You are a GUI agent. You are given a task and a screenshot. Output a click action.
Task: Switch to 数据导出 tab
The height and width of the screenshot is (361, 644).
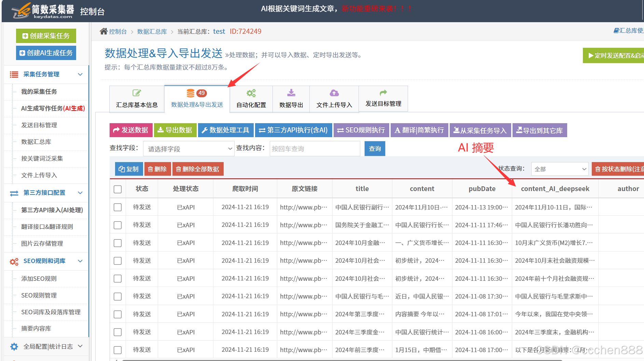pos(291,99)
